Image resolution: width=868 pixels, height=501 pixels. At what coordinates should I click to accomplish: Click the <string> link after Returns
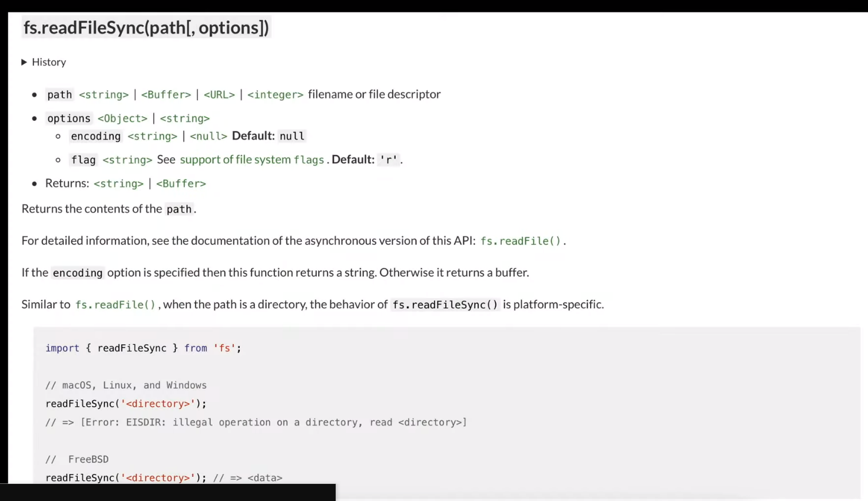click(x=118, y=183)
